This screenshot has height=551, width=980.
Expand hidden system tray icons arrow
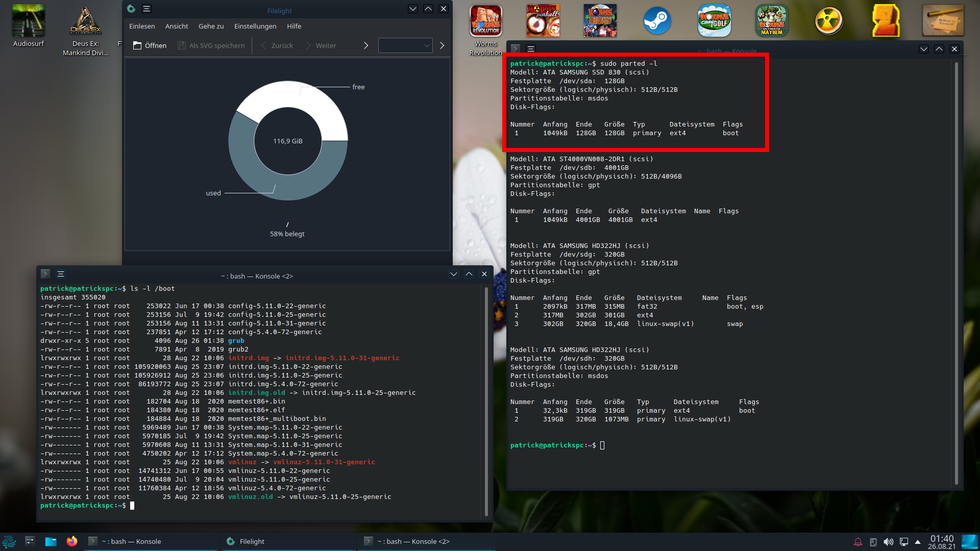pyautogui.click(x=918, y=542)
